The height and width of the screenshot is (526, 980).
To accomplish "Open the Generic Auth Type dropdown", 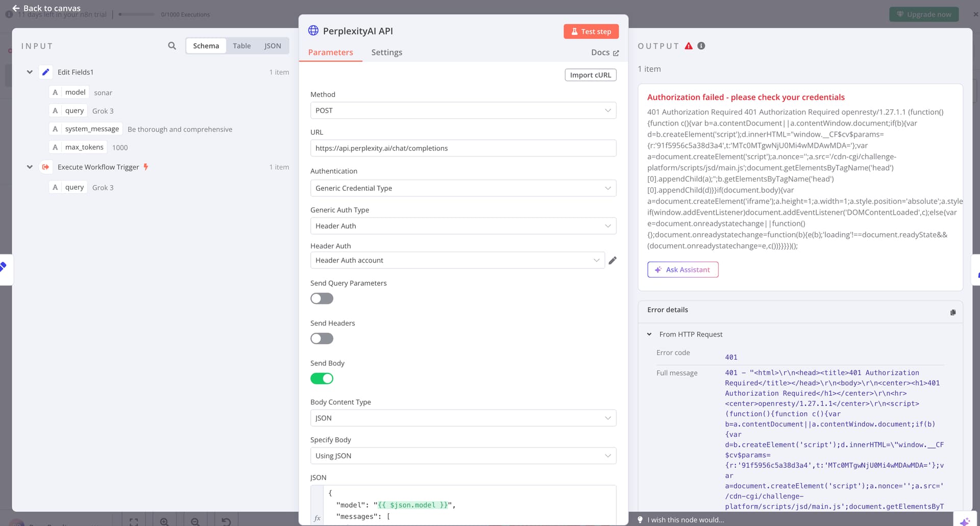I will point(463,226).
